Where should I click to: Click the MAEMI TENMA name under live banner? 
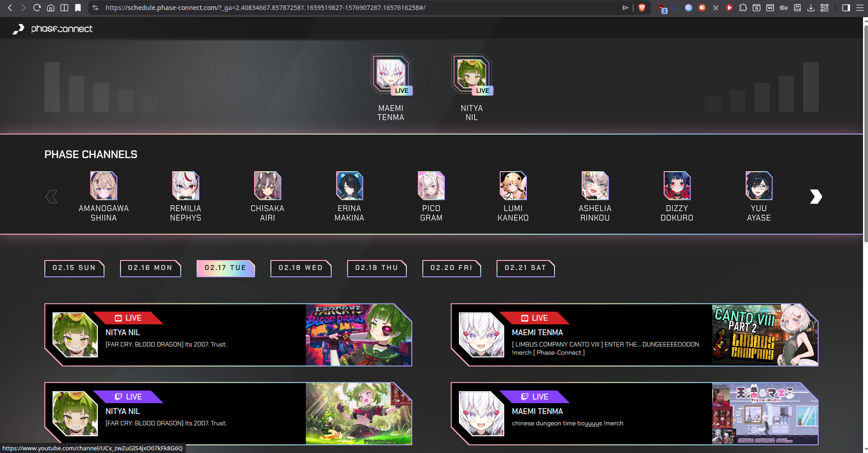coord(391,113)
